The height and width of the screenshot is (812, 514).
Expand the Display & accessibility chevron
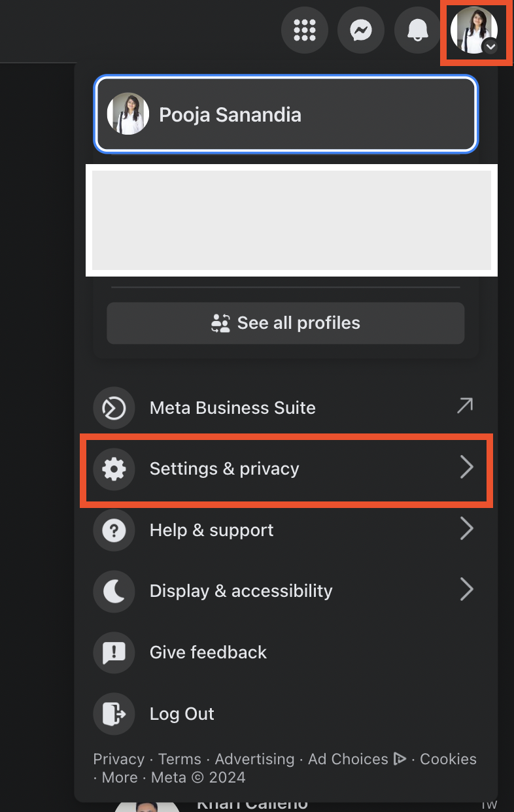click(466, 590)
